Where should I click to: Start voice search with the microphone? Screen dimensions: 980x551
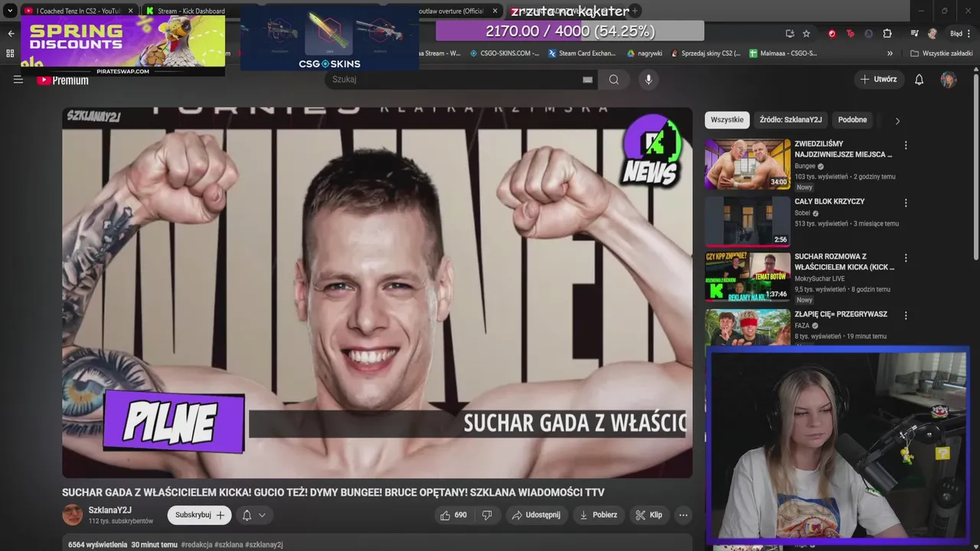click(648, 80)
